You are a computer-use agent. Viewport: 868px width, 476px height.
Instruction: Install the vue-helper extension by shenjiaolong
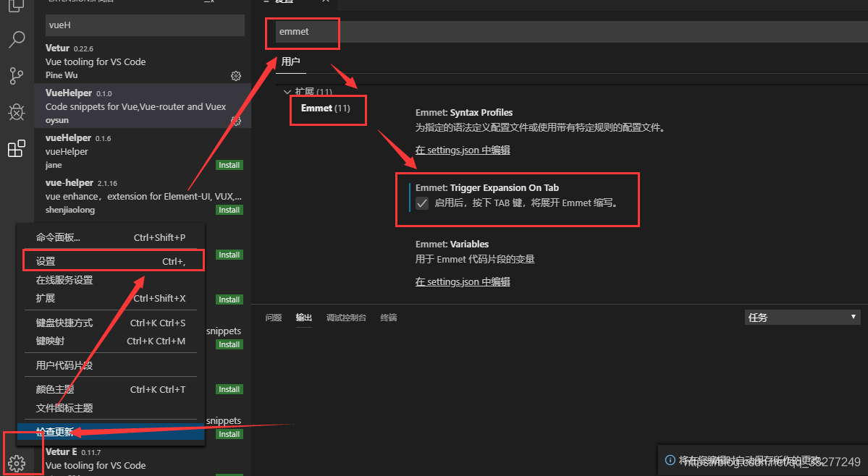click(229, 210)
